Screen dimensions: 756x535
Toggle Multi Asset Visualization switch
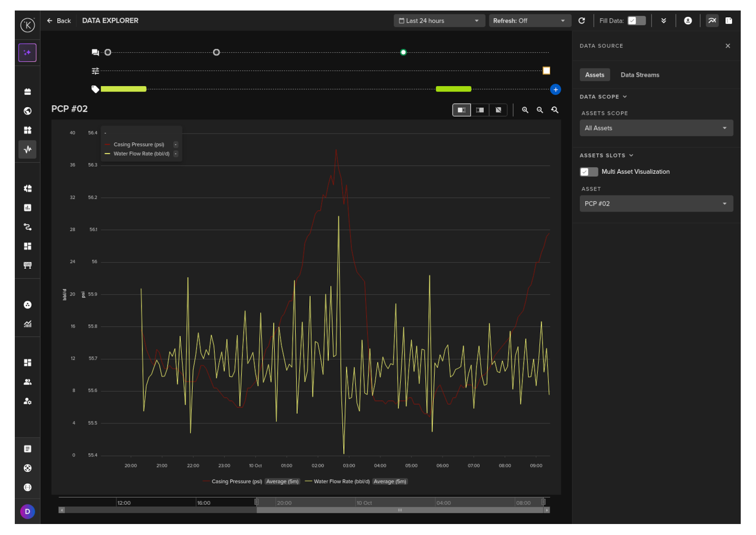(x=588, y=172)
